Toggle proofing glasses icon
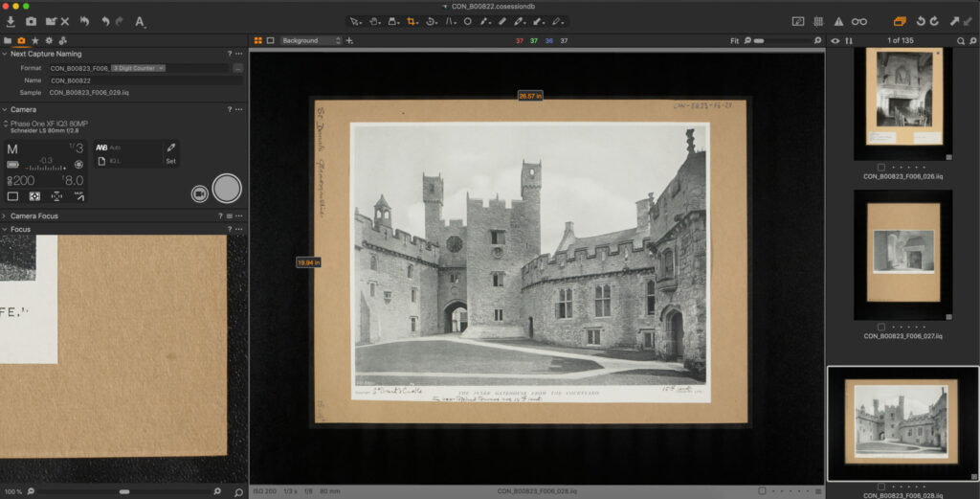 (859, 21)
